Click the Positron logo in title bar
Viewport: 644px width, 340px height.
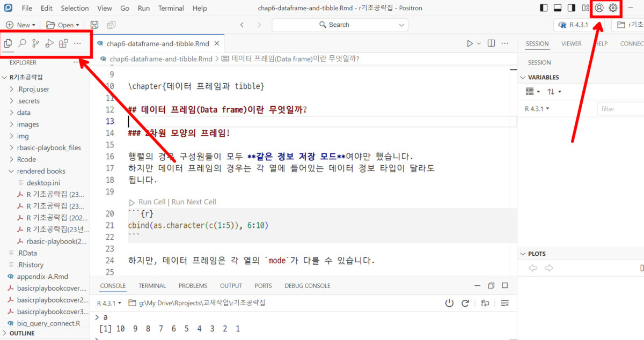click(x=9, y=8)
